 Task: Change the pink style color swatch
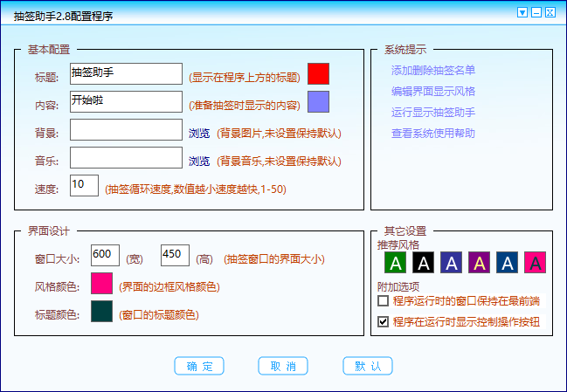point(101,283)
